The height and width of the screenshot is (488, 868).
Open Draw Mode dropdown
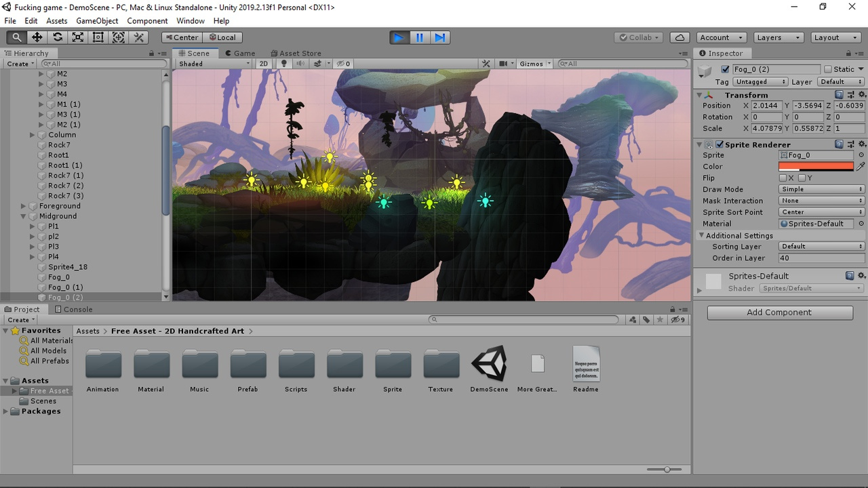pos(822,189)
